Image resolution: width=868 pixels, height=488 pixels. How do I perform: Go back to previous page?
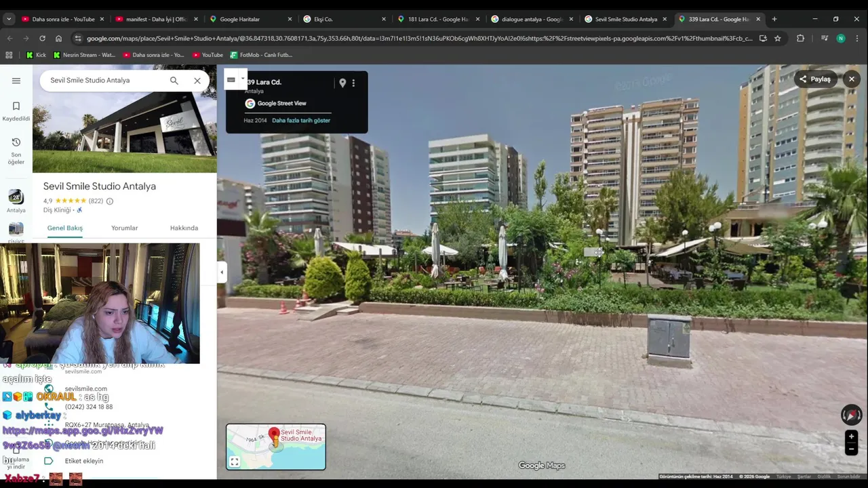9,39
